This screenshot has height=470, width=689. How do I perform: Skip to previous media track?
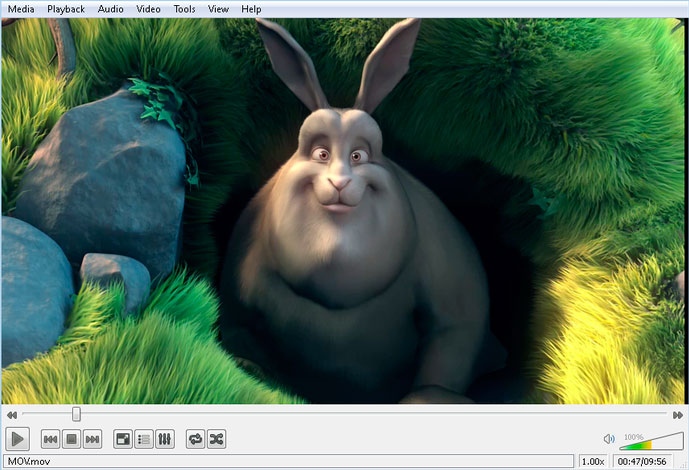(x=51, y=439)
